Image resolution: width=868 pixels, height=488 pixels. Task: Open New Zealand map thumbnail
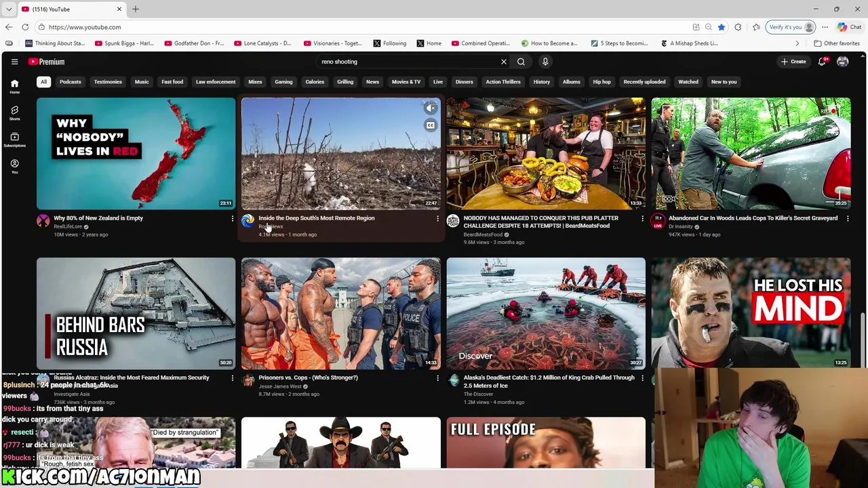click(136, 154)
